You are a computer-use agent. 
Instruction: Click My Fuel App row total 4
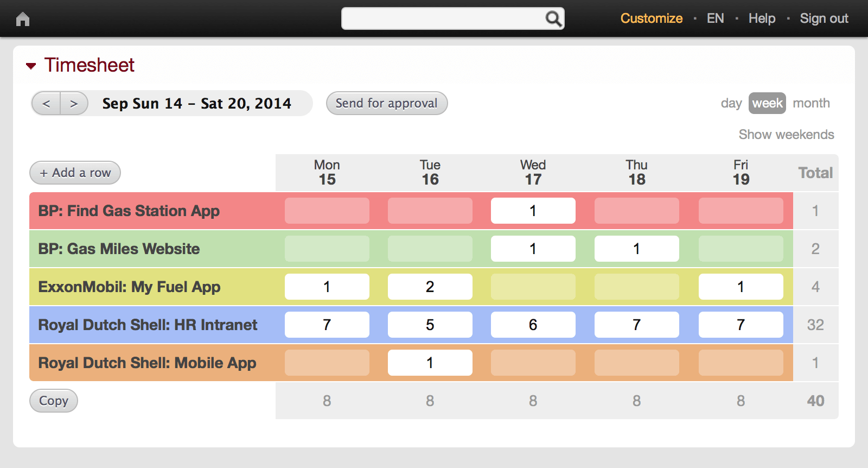(x=815, y=287)
